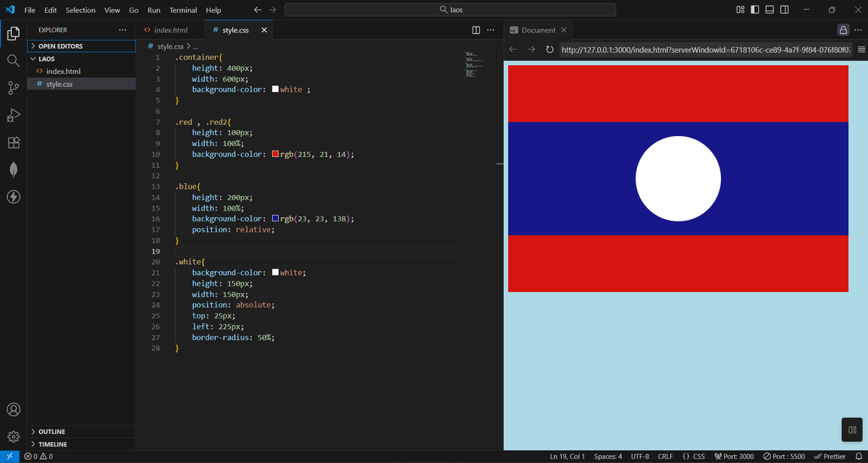Open color picker for rgb(23, 23, 138)
This screenshot has width=868, height=463.
pyautogui.click(x=275, y=218)
